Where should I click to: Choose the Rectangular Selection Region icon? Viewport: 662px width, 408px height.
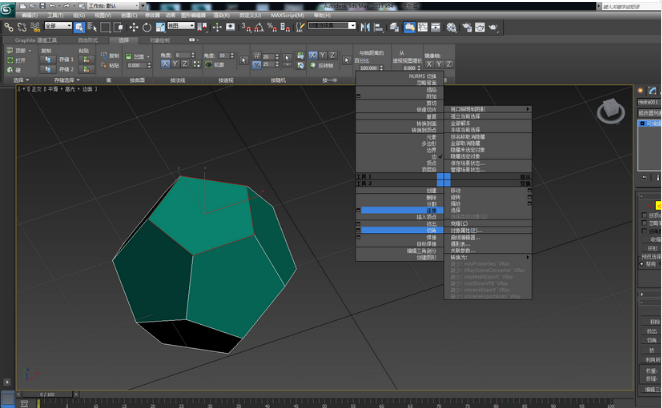pos(105,27)
